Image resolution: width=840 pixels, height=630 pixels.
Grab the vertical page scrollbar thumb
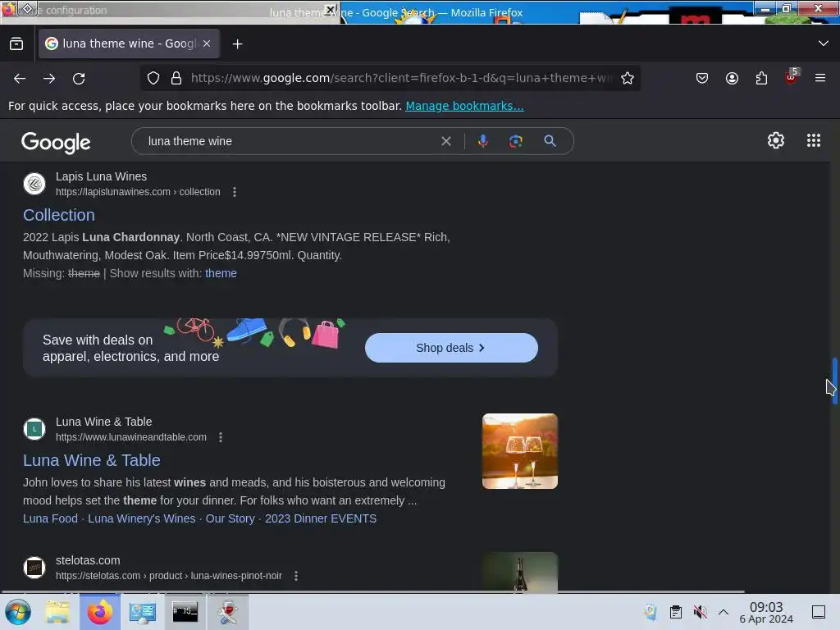pyautogui.click(x=834, y=381)
